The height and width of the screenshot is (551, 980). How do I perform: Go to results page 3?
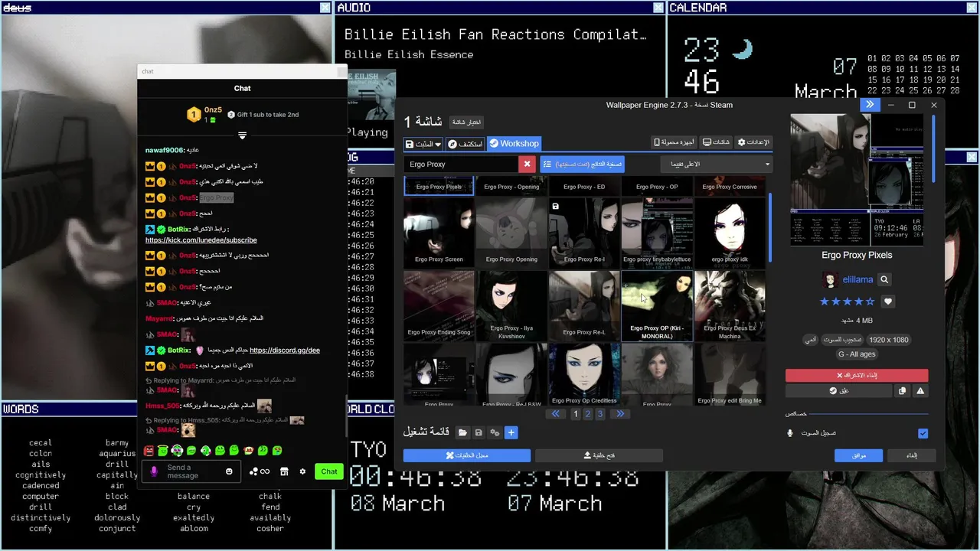coord(599,414)
